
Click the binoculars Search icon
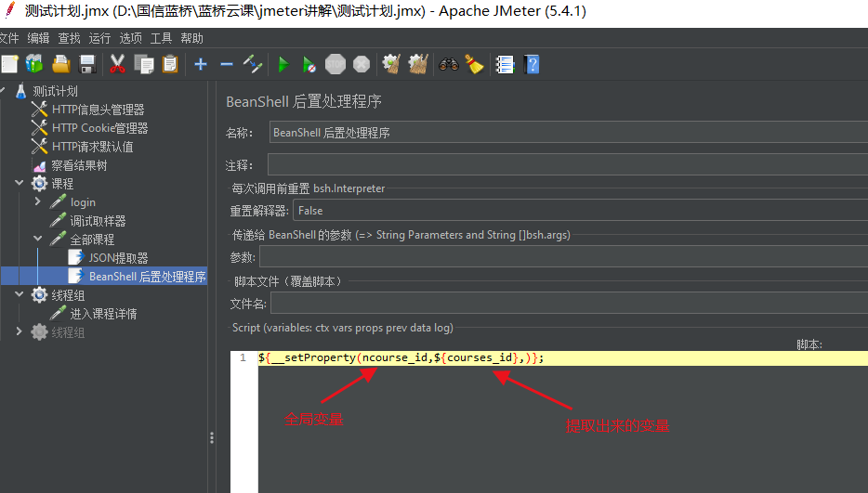pos(448,65)
